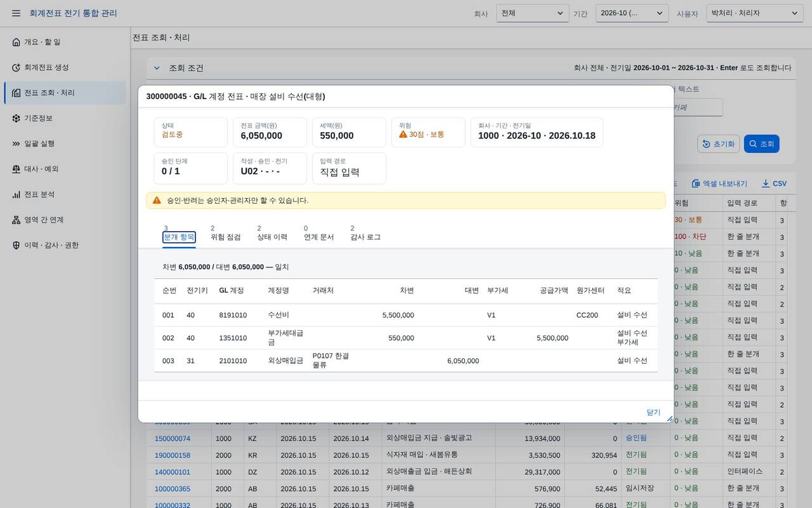Open voucher 100000365 link in the list
The image size is (812, 508).
pyautogui.click(x=173, y=489)
